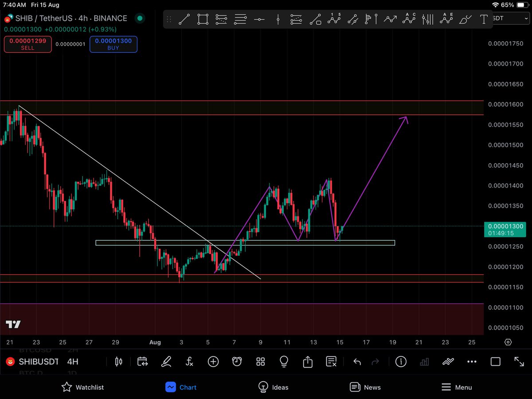Open the symbol info icon
The image size is (532, 399).
pyautogui.click(x=401, y=362)
